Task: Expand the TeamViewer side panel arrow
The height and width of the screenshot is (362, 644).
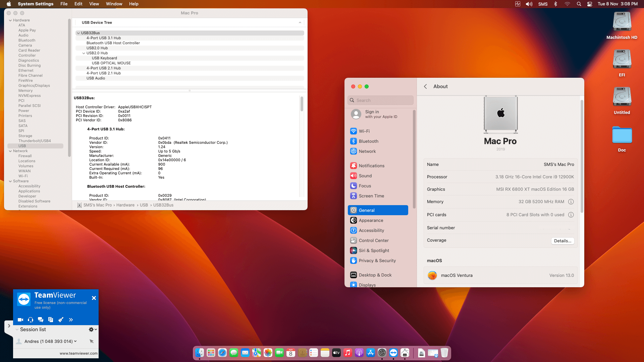Action: click(x=9, y=325)
